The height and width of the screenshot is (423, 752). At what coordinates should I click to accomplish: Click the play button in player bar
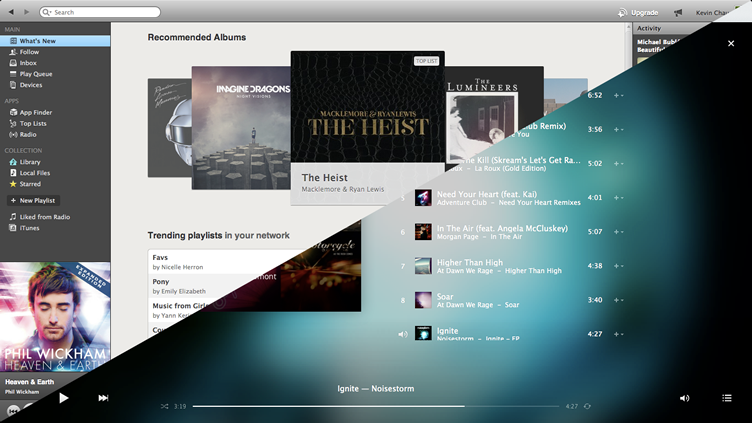tap(63, 398)
